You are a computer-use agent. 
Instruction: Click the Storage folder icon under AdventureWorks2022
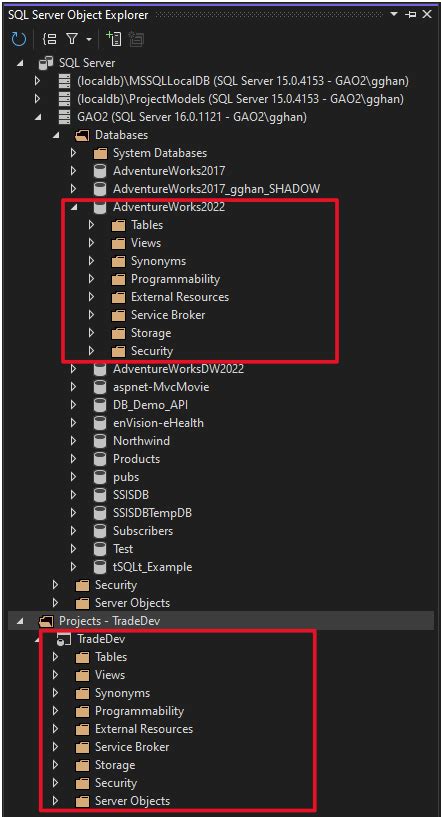coord(118,333)
